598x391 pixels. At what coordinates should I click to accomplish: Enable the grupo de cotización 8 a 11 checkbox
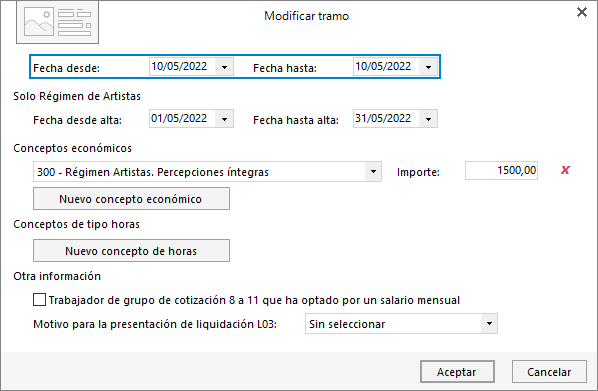click(x=39, y=300)
